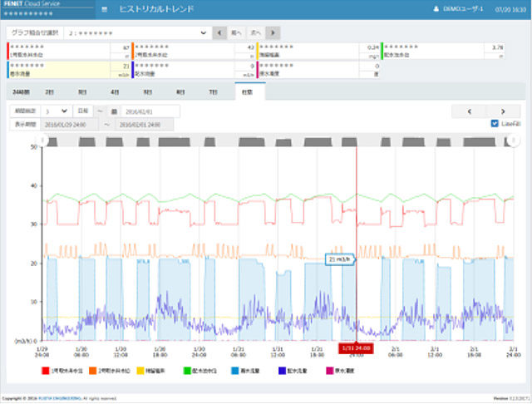This screenshot has height=404, width=532.
Task: Click the 表示期間 label
Action: click(26, 125)
